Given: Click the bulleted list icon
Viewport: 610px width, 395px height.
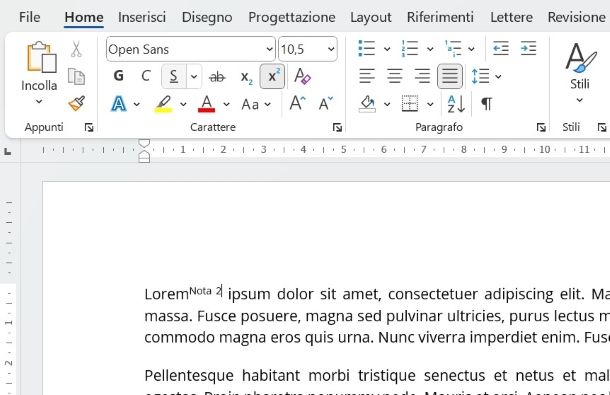Looking at the screenshot, I should (366, 49).
